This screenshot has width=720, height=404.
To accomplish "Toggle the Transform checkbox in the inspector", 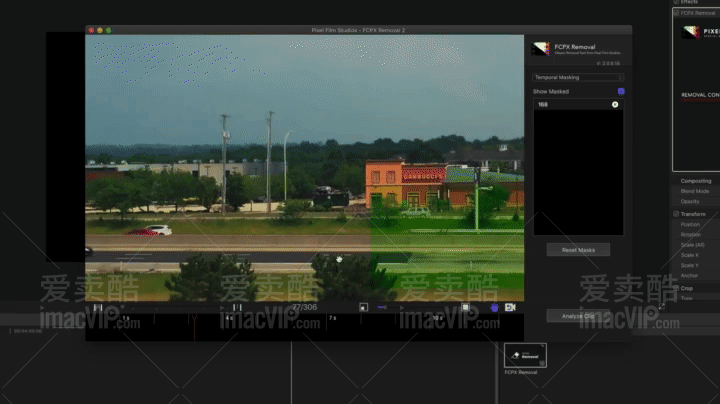I will click(676, 214).
